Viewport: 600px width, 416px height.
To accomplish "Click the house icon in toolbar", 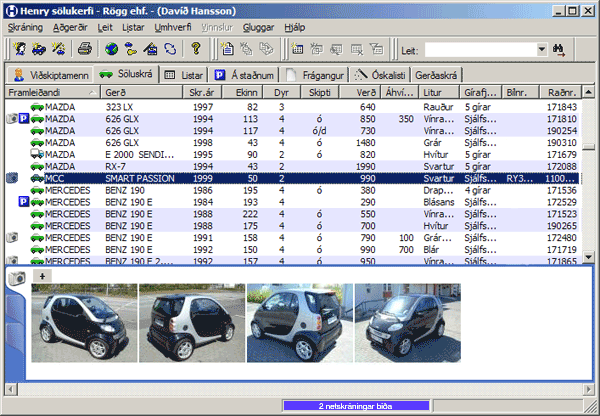I will (150, 49).
